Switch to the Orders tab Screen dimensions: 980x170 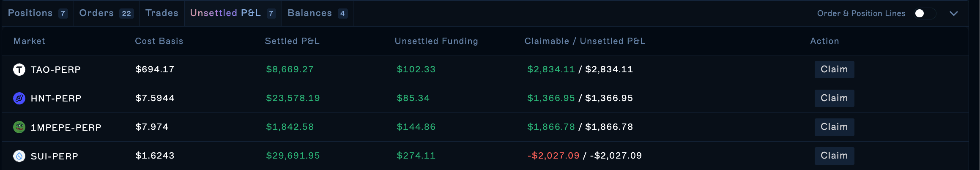(x=107, y=13)
